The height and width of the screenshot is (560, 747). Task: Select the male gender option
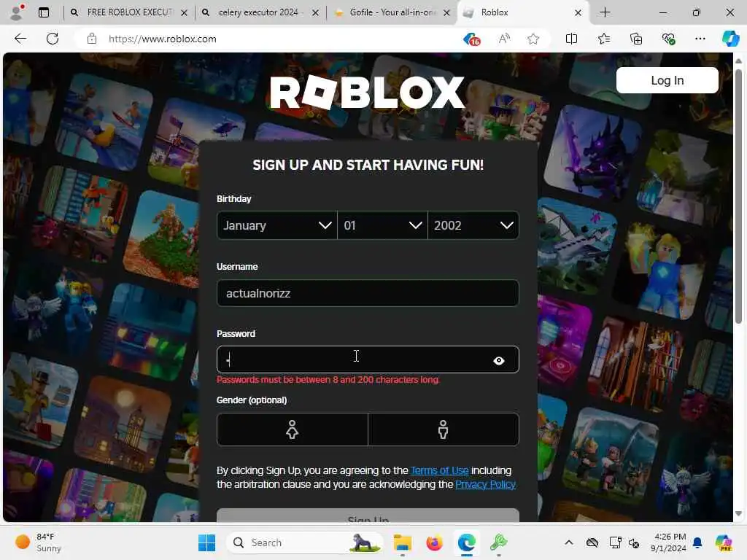[x=444, y=429]
